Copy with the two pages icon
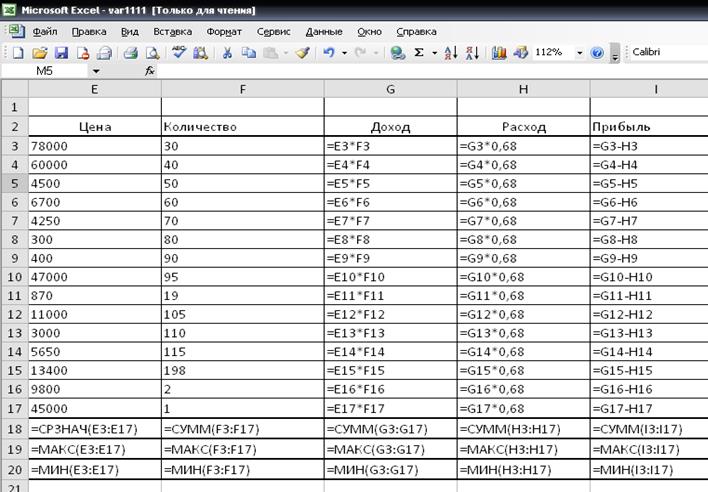Screen dimensions: 708x492 click(248, 53)
